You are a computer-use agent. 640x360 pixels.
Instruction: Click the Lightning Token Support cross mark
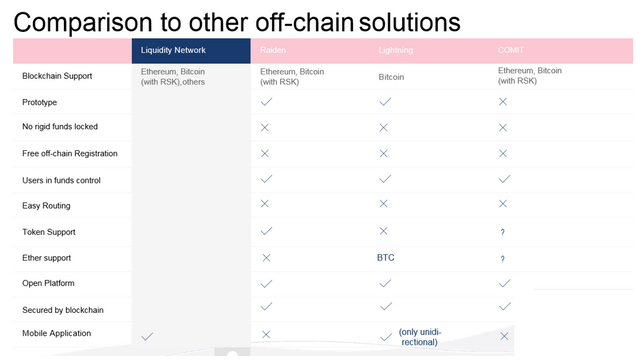point(383,231)
